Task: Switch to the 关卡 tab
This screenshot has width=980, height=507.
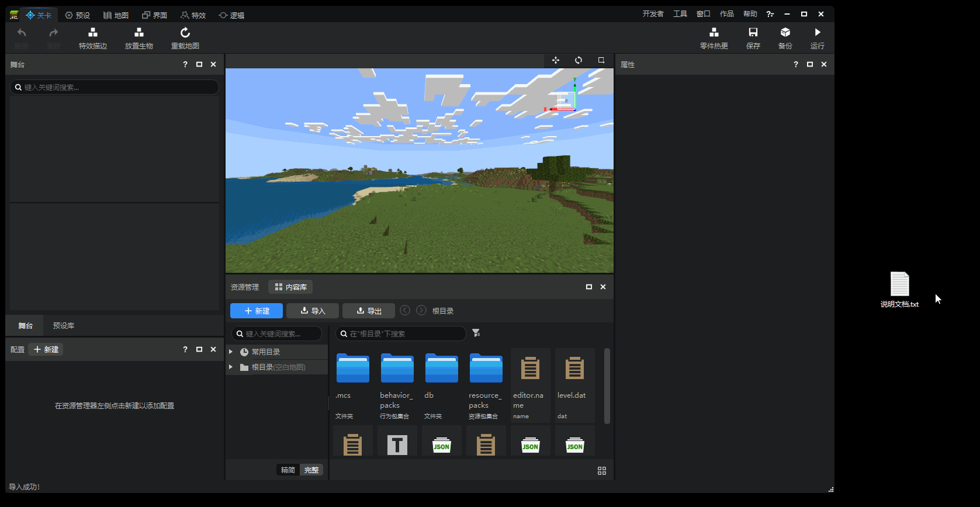Action: click(39, 15)
